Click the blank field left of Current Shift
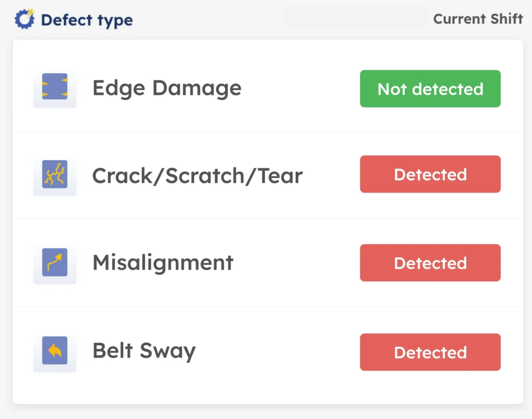The height and width of the screenshot is (419, 532). (x=355, y=17)
